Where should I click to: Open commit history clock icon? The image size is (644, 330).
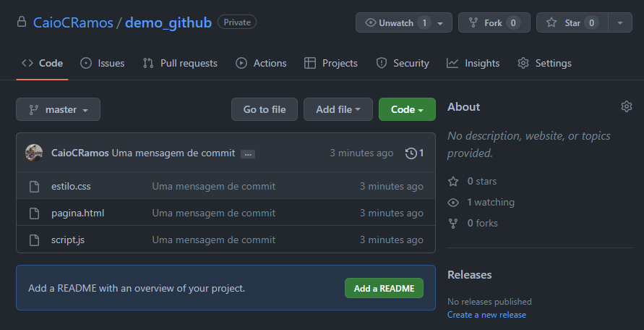(411, 153)
